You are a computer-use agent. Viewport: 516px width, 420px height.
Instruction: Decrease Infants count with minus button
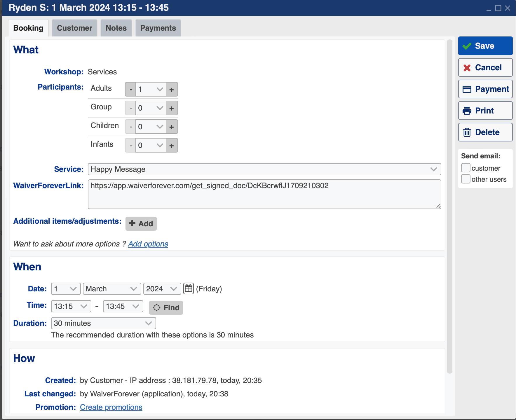click(x=131, y=146)
